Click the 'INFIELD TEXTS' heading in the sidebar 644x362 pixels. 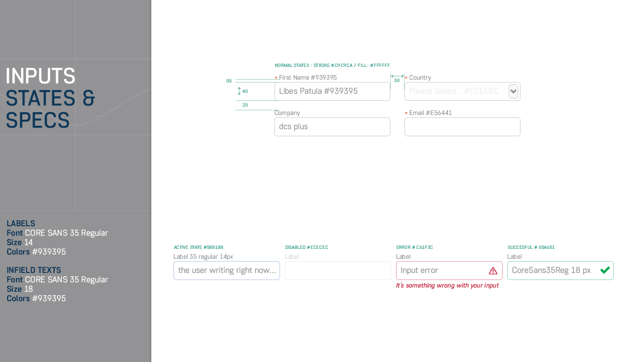pos(34,270)
